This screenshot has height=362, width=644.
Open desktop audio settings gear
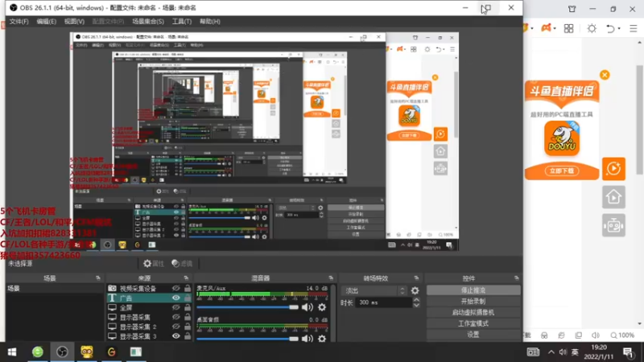click(x=322, y=339)
